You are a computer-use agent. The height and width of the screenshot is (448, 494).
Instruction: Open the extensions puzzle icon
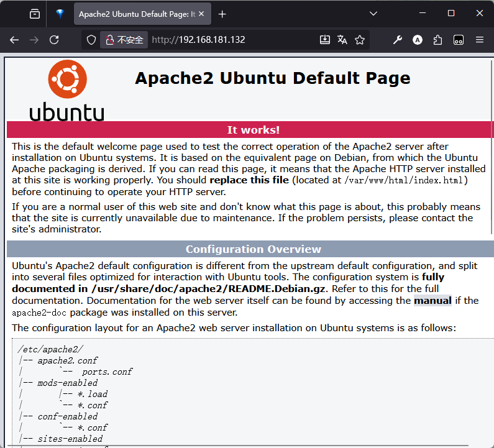click(x=438, y=40)
